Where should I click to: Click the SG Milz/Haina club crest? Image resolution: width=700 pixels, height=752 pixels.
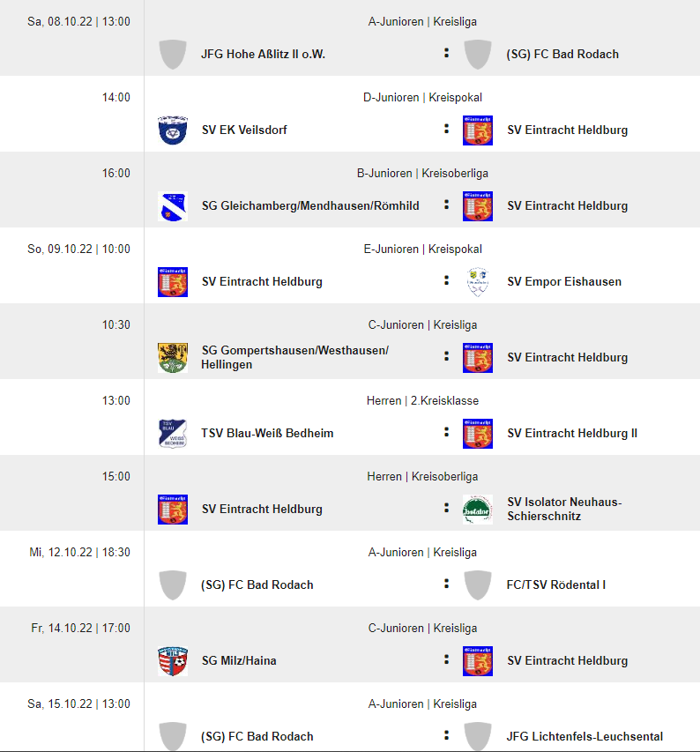(173, 661)
